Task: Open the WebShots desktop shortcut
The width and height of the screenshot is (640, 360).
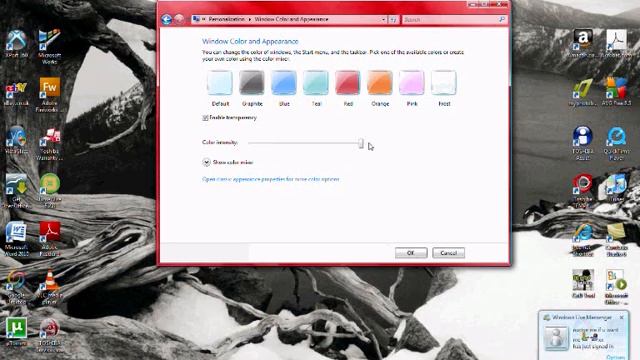Action: coord(16,140)
